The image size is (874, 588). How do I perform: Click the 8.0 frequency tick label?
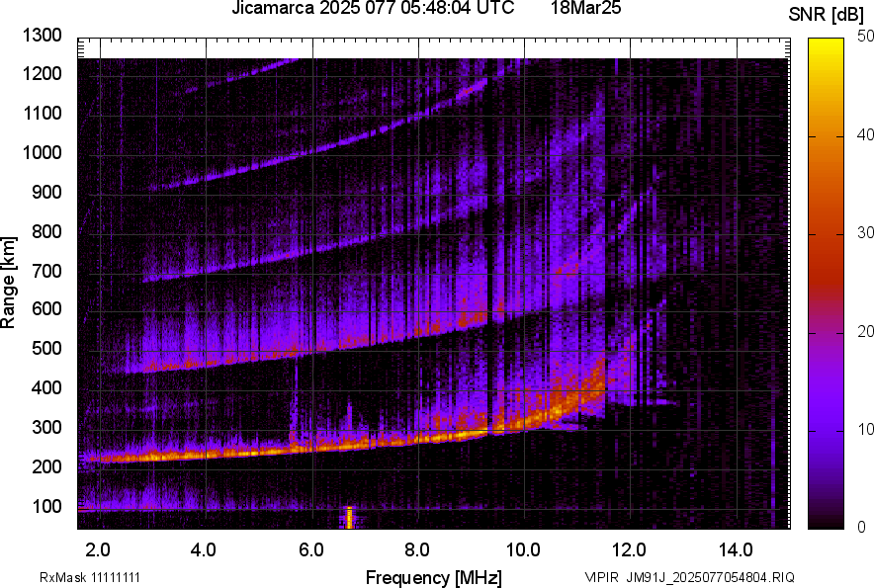(417, 550)
